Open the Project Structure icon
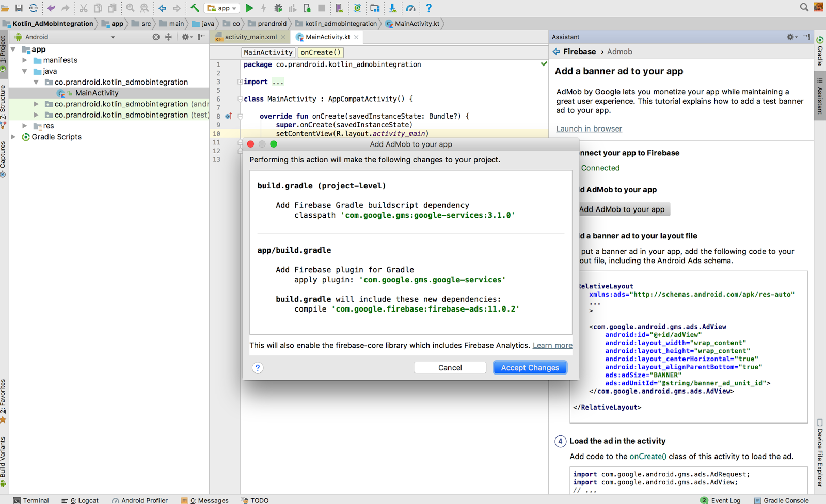The height and width of the screenshot is (504, 826). pyautogui.click(x=375, y=8)
